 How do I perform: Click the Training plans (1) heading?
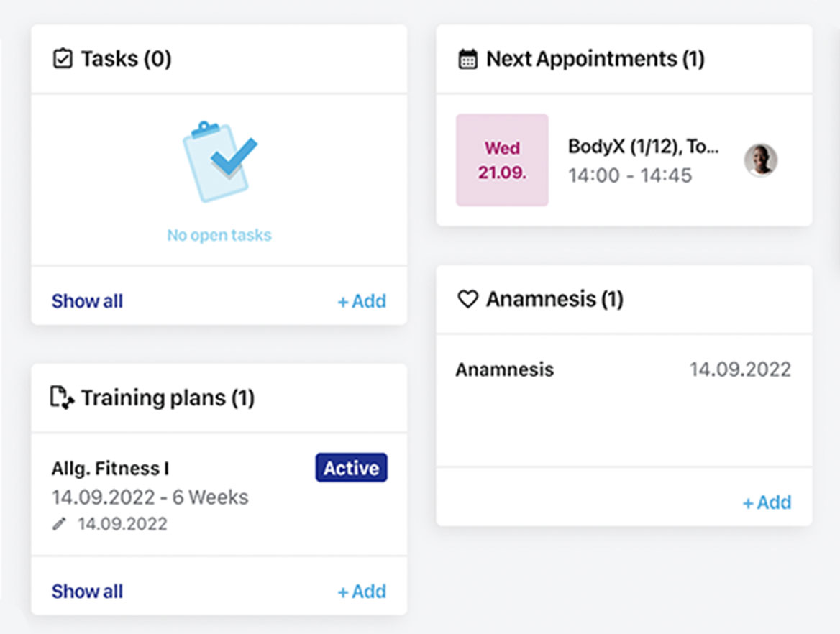coord(168,398)
